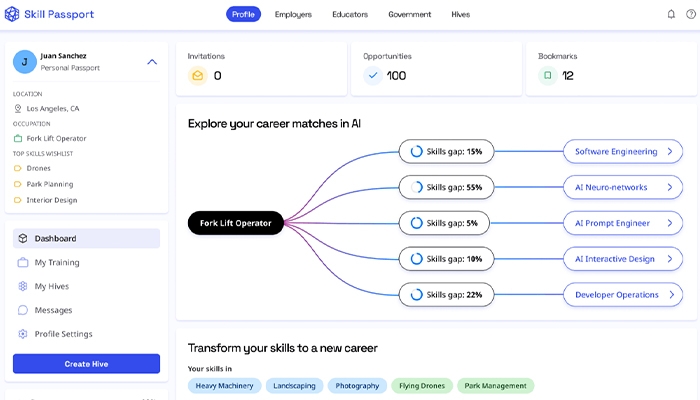700x400 pixels.
Task: Click the Messages chat bubble icon
Action: click(x=23, y=311)
